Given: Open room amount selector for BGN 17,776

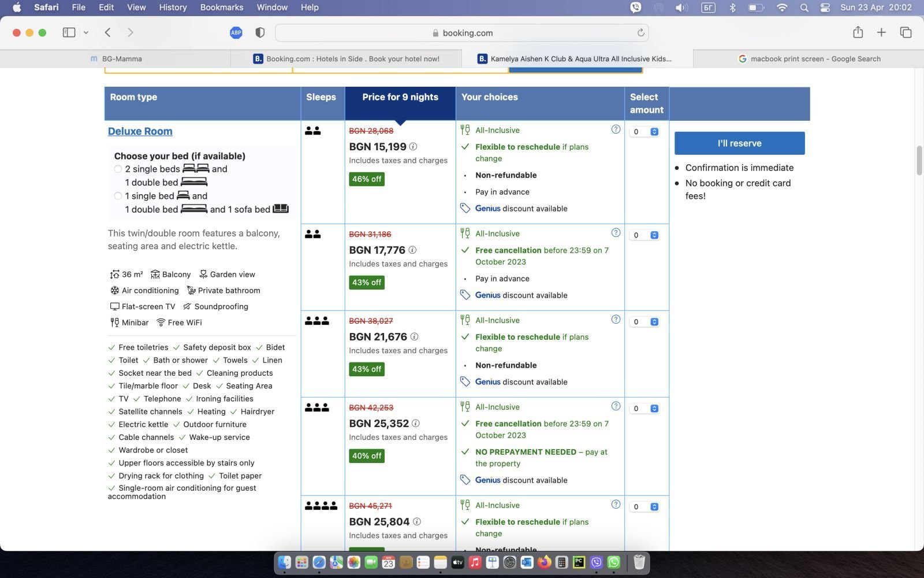Looking at the screenshot, I should [644, 235].
